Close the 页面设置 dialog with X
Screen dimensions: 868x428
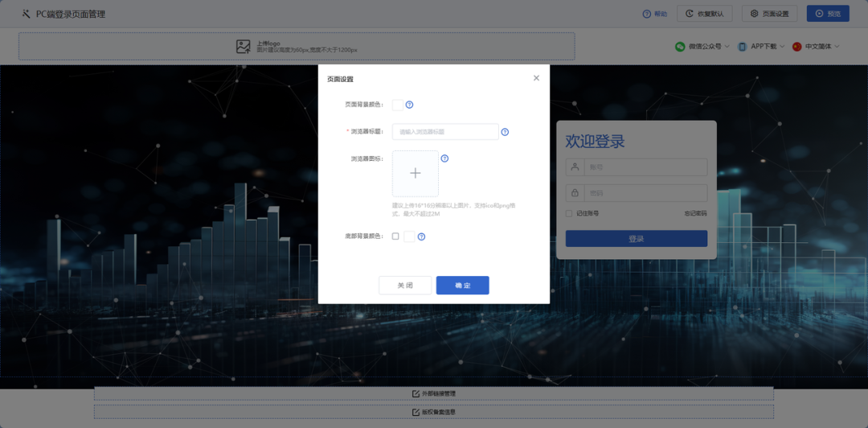pos(536,78)
